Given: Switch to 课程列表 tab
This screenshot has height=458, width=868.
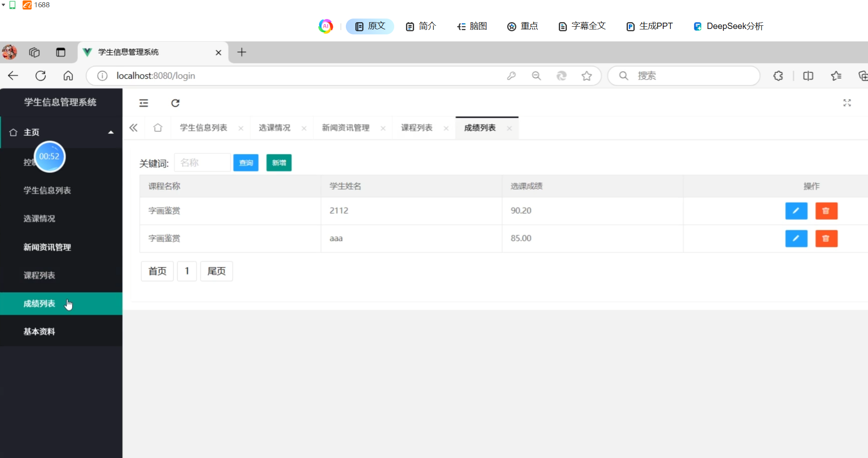Looking at the screenshot, I should point(416,128).
